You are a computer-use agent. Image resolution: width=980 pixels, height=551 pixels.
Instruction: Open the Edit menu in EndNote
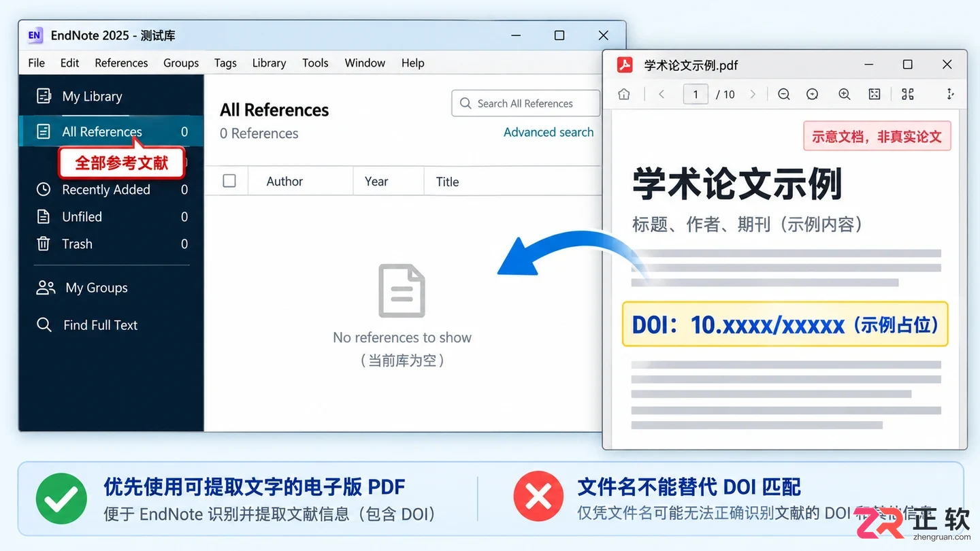(69, 63)
